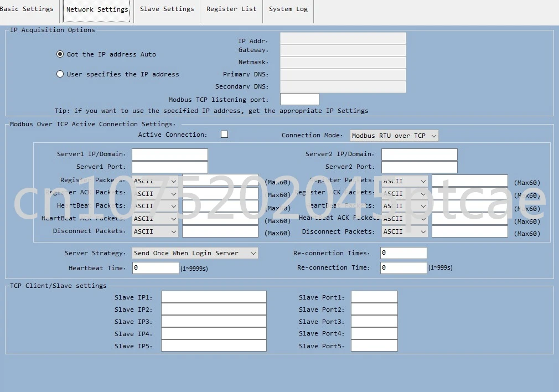559x392 pixels.
Task: Open the Connection Mode dropdown
Action: [394, 136]
